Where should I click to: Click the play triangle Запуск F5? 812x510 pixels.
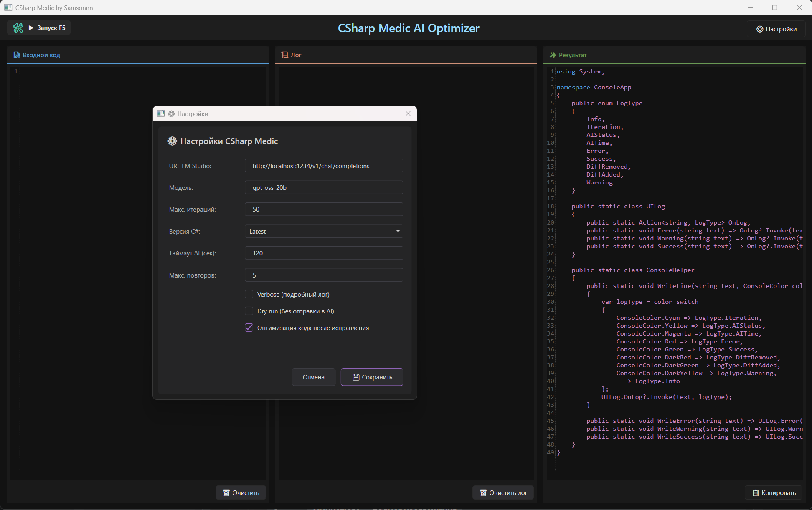coord(31,28)
